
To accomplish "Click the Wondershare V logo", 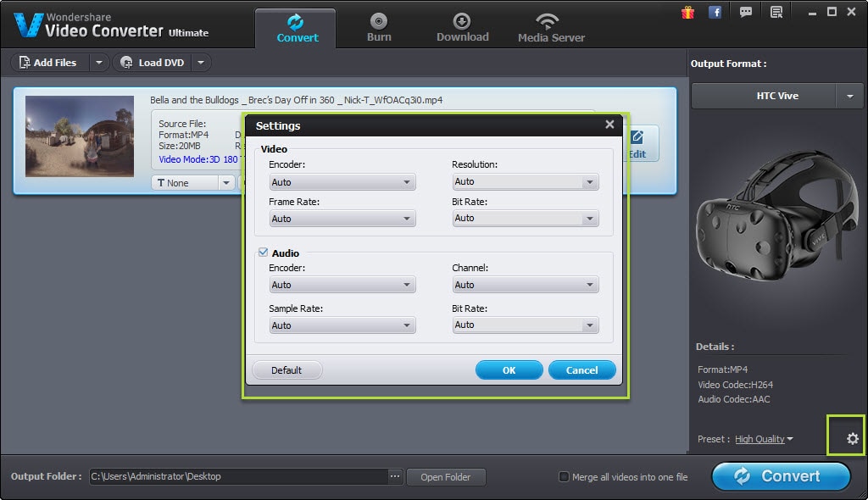I will (28, 25).
